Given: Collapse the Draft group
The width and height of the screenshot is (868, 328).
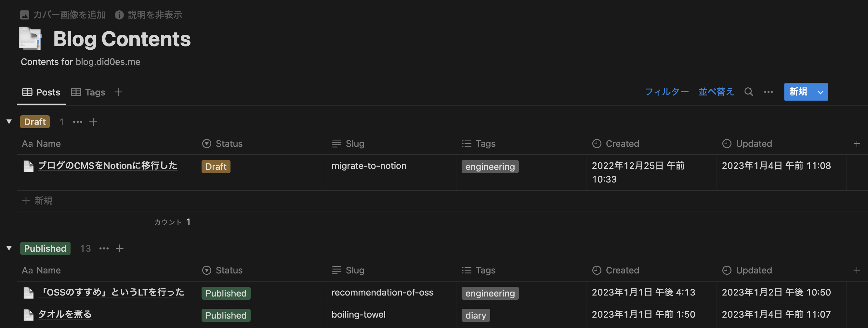Looking at the screenshot, I should point(9,121).
